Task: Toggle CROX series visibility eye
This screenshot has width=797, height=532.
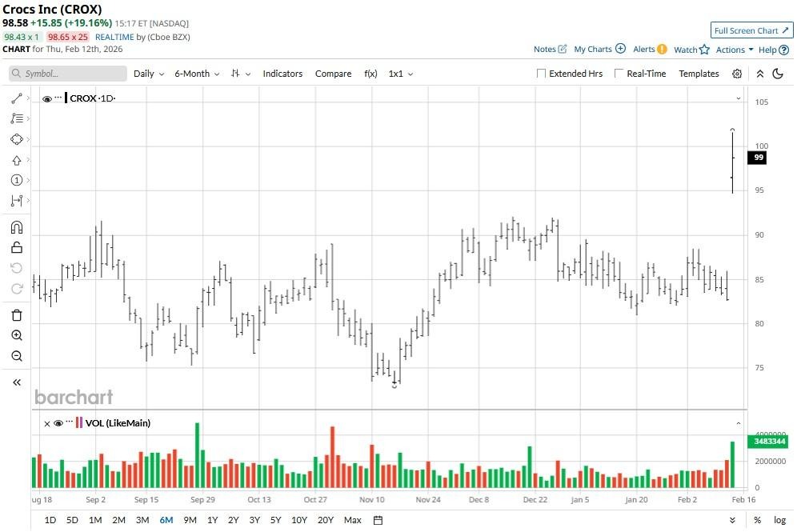Action: [46, 99]
